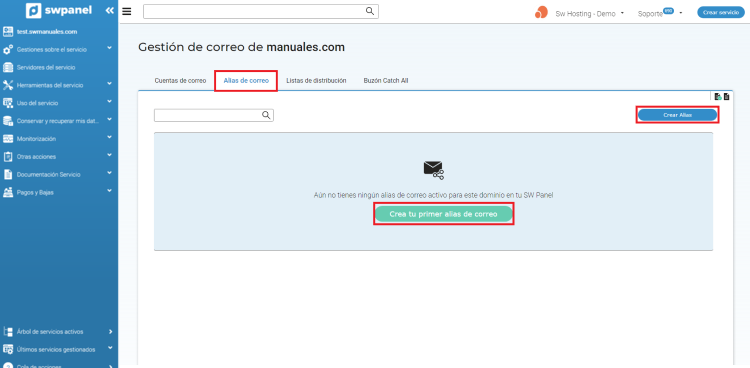The width and height of the screenshot is (750, 368).
Task: Click the Servidores del servicio icon
Action: (x=8, y=67)
